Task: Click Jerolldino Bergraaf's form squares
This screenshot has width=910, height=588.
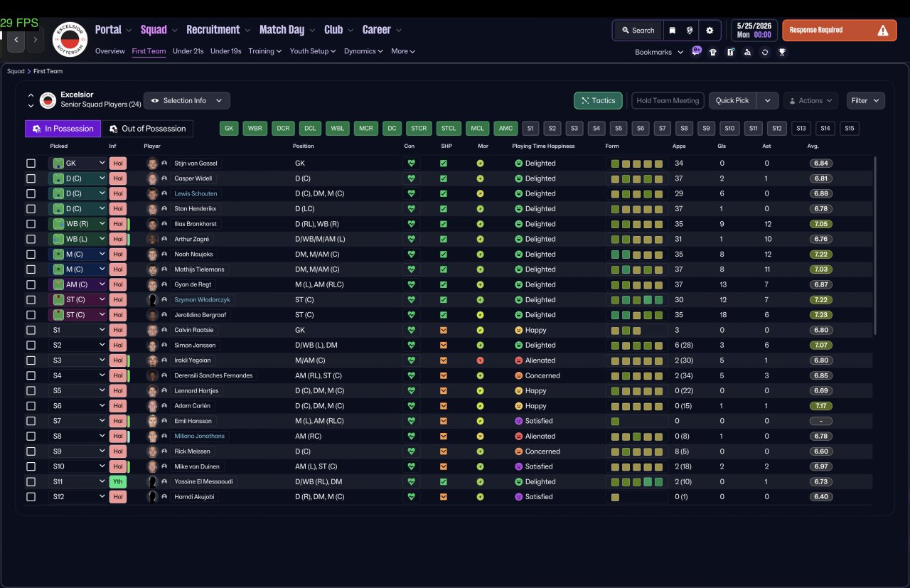Action: pyautogui.click(x=637, y=315)
